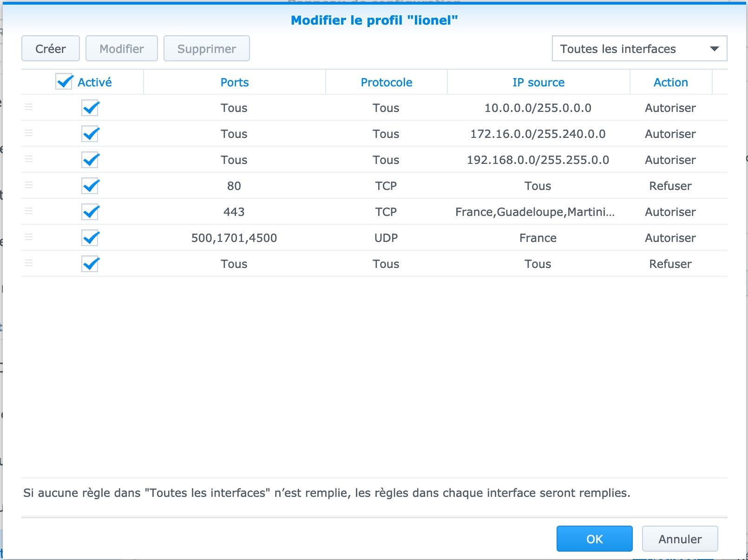Disable the port 80 TCP Refuser rule checkbox
The width and height of the screenshot is (748, 560).
click(x=90, y=186)
